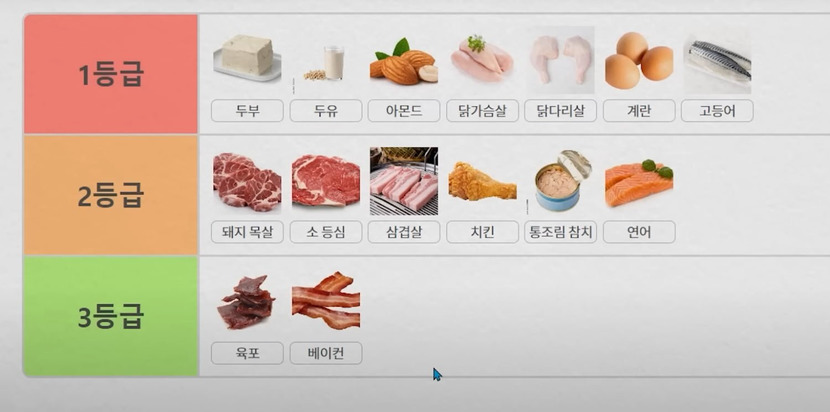Image resolution: width=830 pixels, height=412 pixels.
Task: Select the salmon fillet picture
Action: (639, 183)
